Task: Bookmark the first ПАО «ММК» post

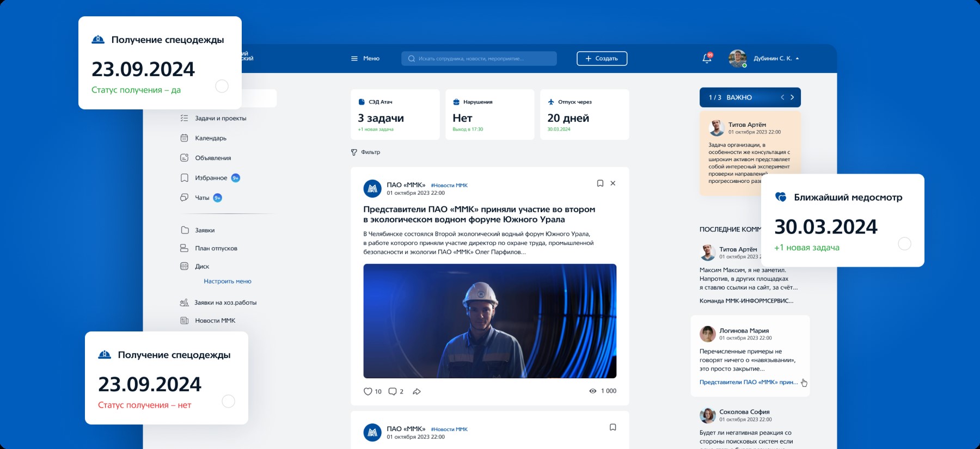Action: click(x=600, y=183)
